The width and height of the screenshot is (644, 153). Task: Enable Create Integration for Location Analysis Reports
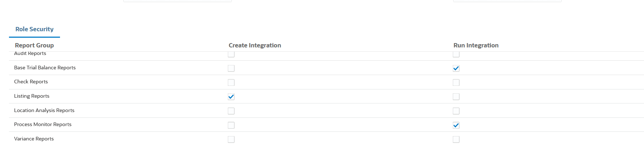(x=231, y=111)
